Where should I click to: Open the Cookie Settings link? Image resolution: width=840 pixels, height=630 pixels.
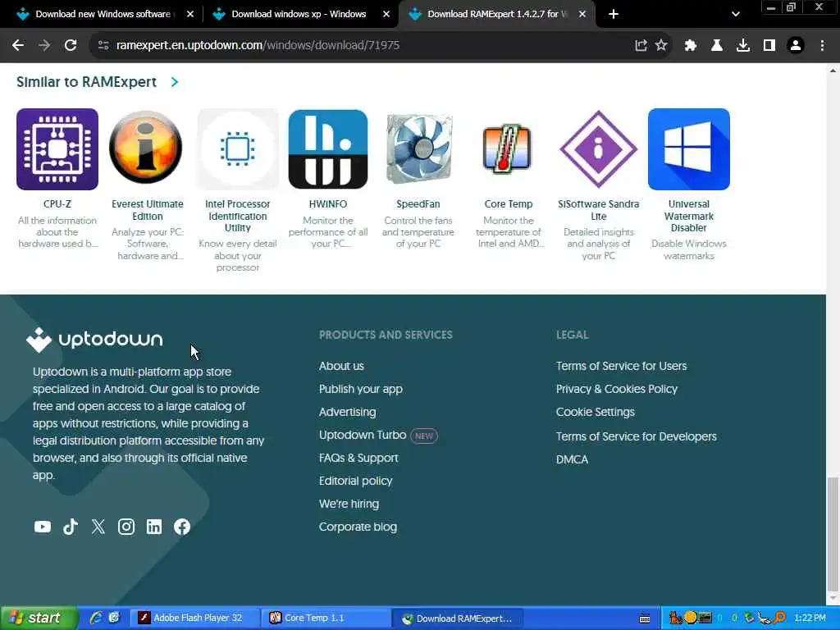(x=596, y=412)
